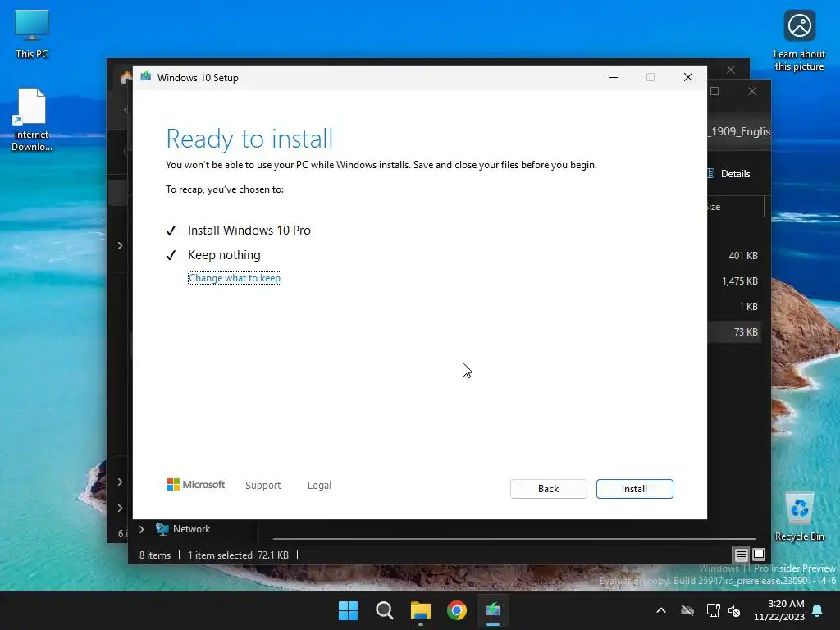The height and width of the screenshot is (630, 840).
Task: Launch Google Chrome from taskbar
Action: tap(457, 610)
